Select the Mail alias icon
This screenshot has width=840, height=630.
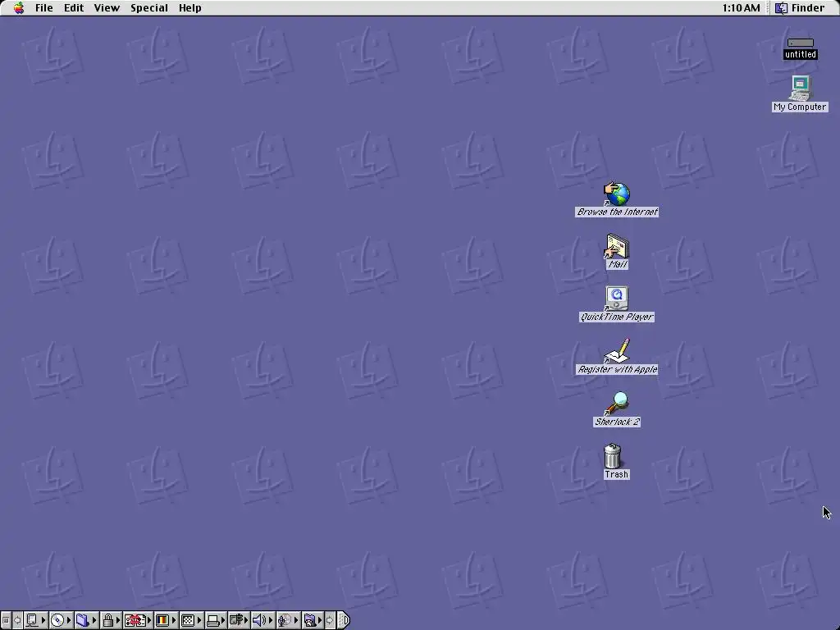617,246
